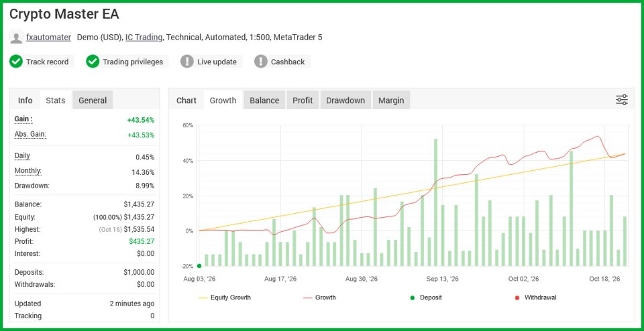Switch to the Info tab
The height and width of the screenshot is (331, 644).
25,100
